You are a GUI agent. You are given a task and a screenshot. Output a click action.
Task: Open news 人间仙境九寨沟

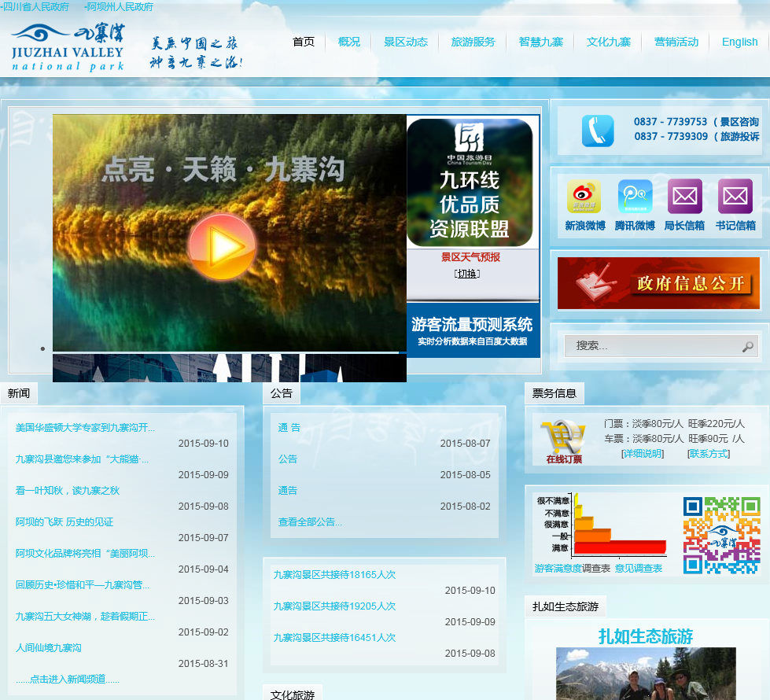pos(49,648)
